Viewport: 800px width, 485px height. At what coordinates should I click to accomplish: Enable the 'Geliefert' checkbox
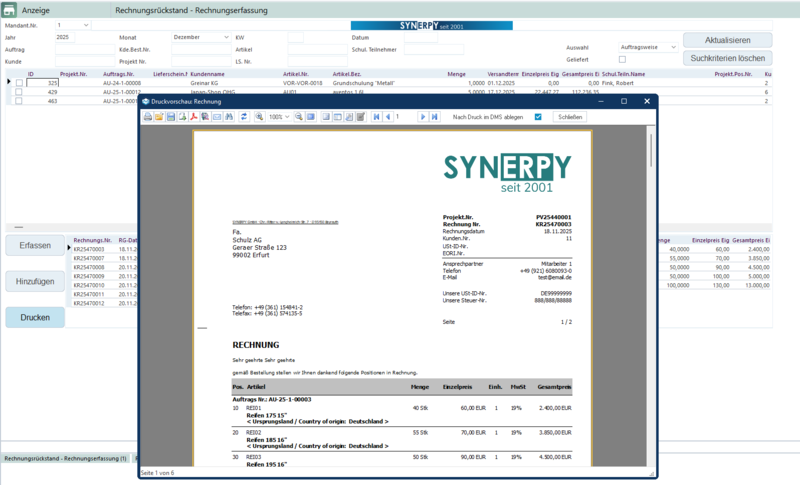[622, 59]
